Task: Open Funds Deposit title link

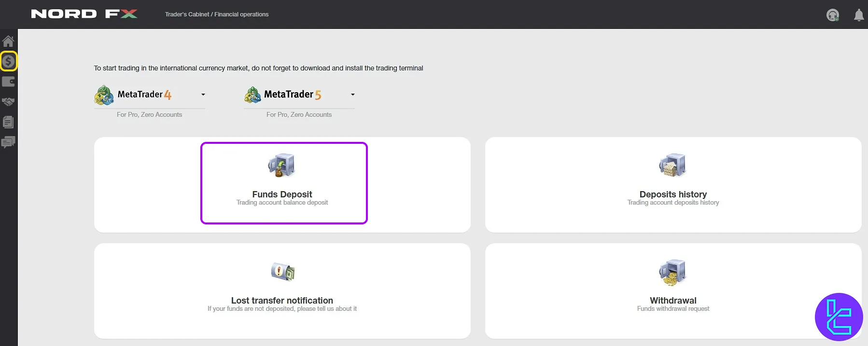Action: [x=282, y=194]
